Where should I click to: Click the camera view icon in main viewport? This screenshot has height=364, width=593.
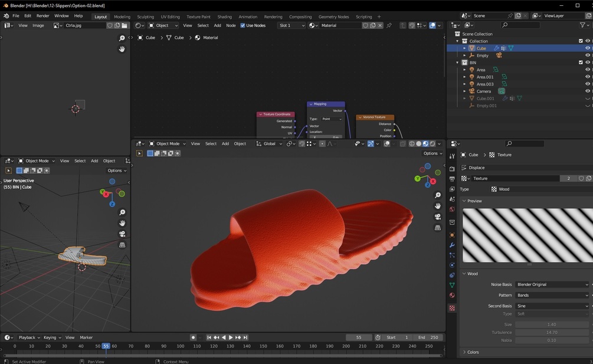(x=438, y=217)
